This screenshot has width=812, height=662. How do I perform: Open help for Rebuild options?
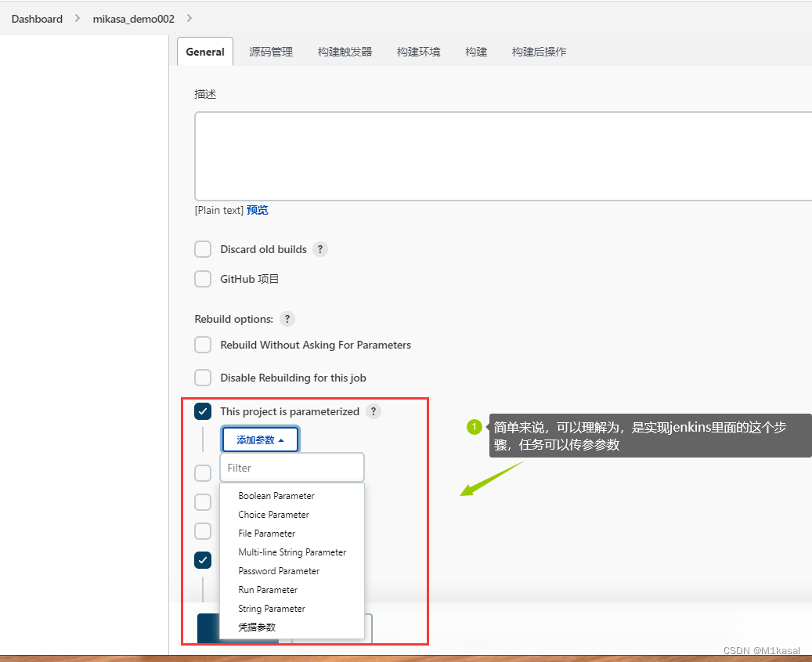click(287, 319)
